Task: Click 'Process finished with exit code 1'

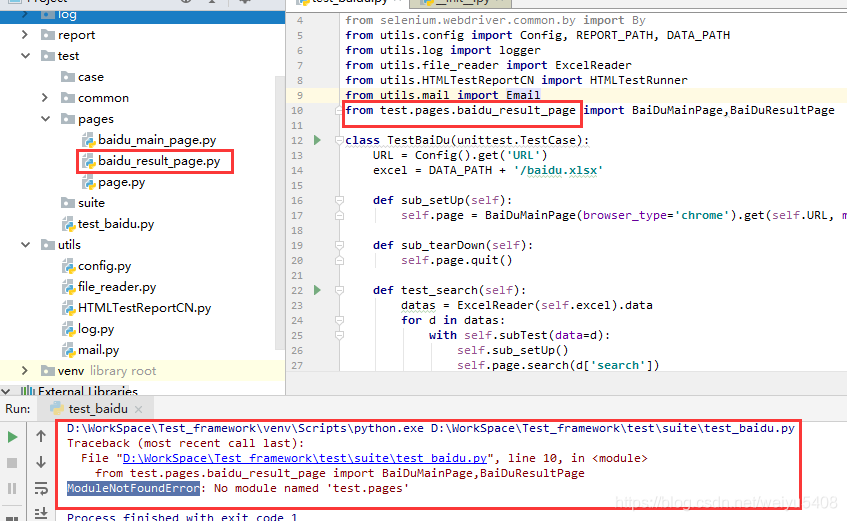Action: pos(182,517)
